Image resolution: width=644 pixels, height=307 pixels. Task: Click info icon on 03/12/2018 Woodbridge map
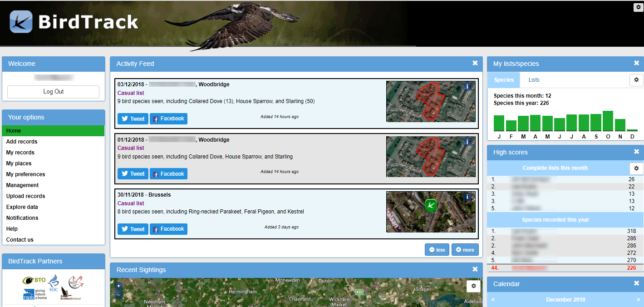click(467, 86)
